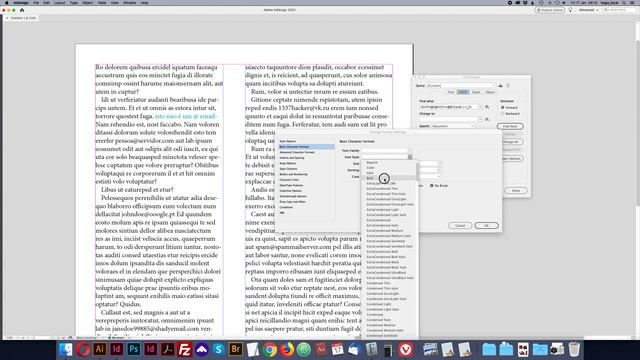
Task: Launch FileZilla from the dock
Action: click(x=184, y=349)
